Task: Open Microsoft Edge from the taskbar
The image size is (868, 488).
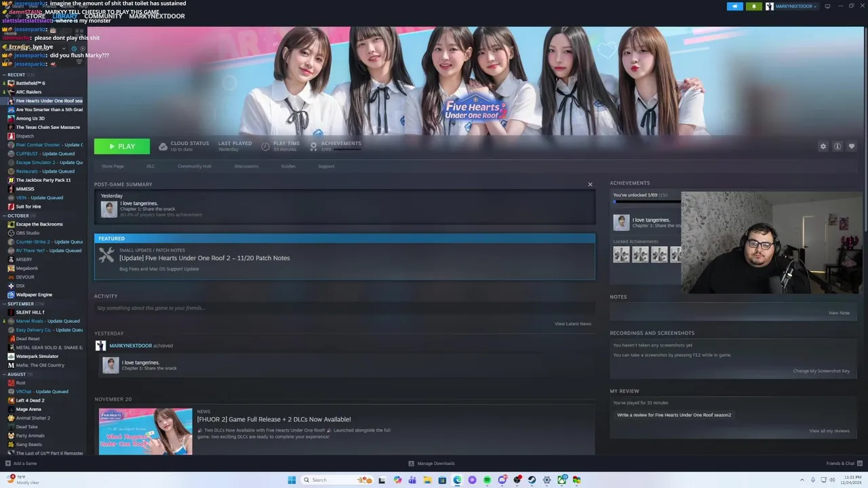Action: click(457, 480)
